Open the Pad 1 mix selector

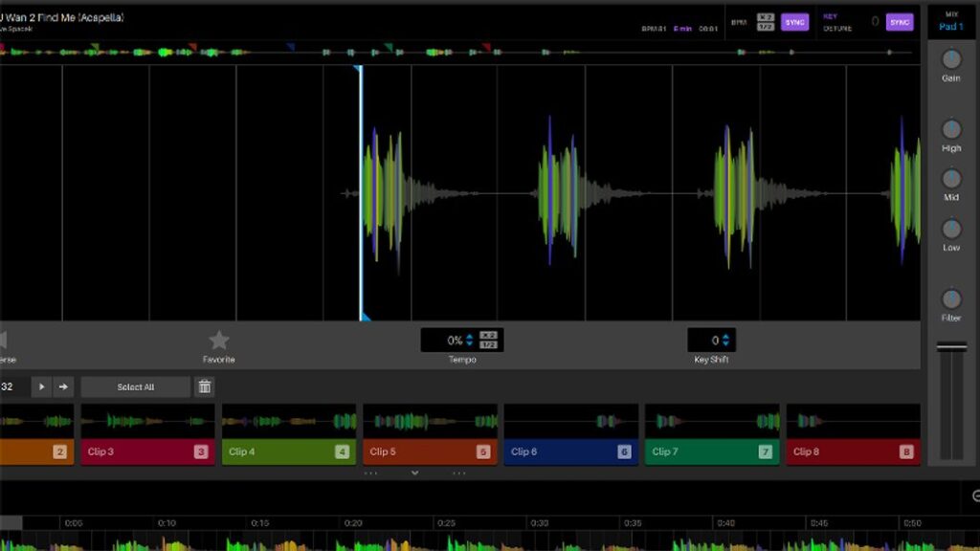pos(951,27)
